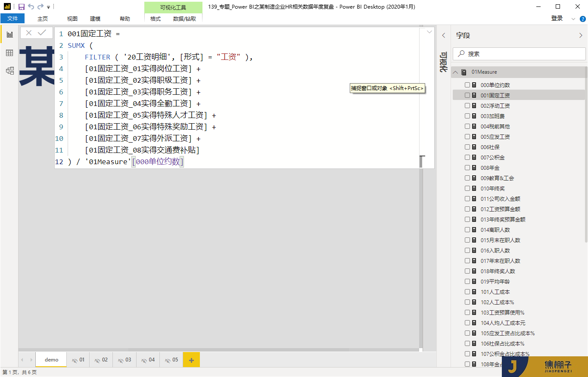Switch to the 主页 ribbon tab

coord(43,19)
